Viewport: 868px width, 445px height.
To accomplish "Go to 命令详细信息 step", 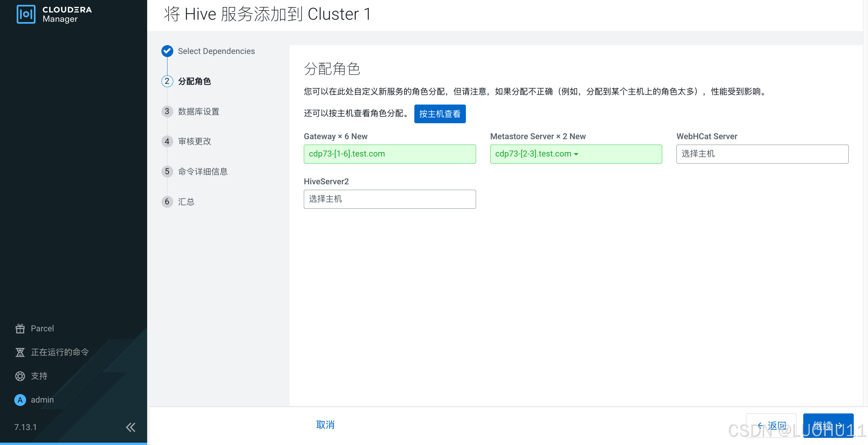I will tap(202, 171).
